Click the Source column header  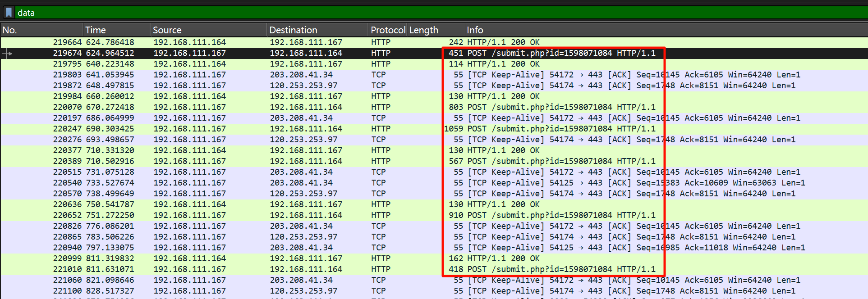tap(207, 30)
